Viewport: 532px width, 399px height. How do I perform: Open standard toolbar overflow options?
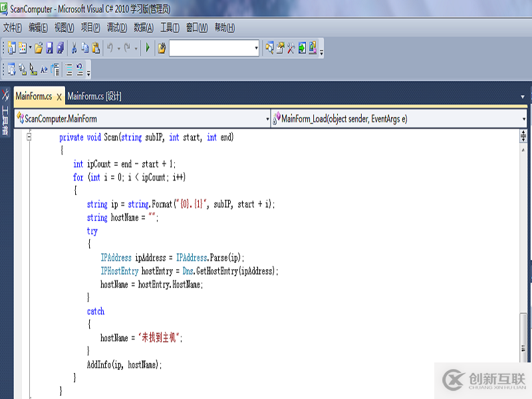(321, 52)
